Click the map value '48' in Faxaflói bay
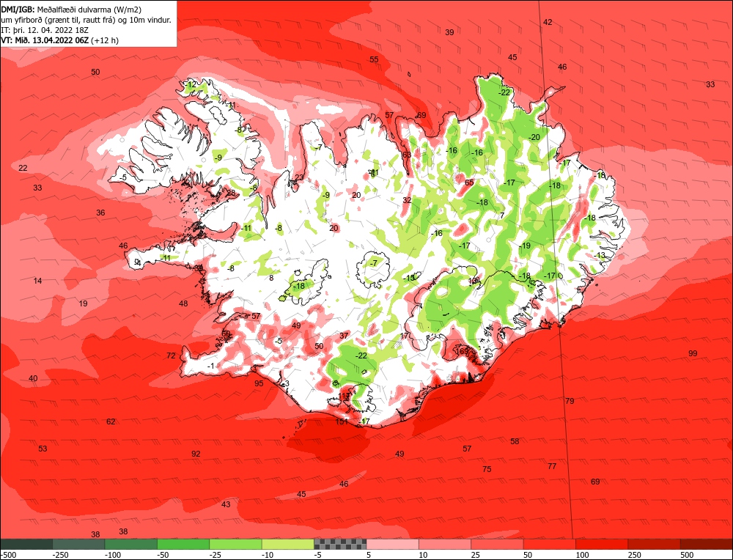Image resolution: width=733 pixels, height=560 pixels. click(183, 303)
